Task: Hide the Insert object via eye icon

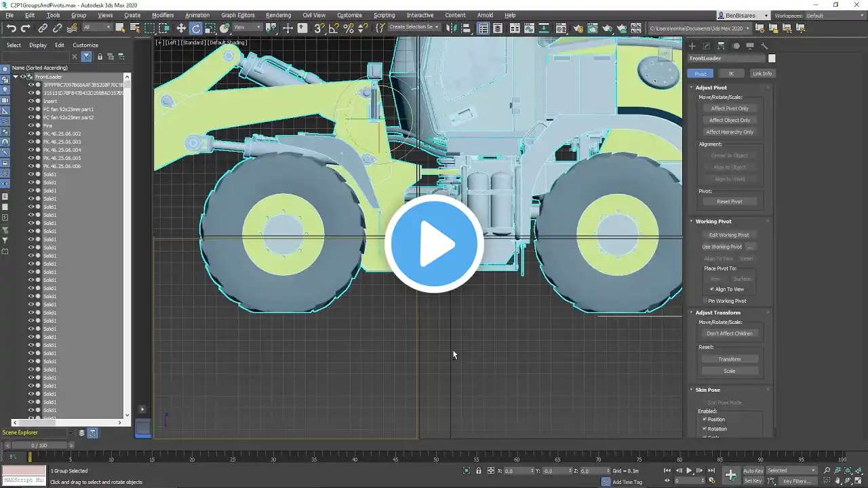Action: click(31, 101)
